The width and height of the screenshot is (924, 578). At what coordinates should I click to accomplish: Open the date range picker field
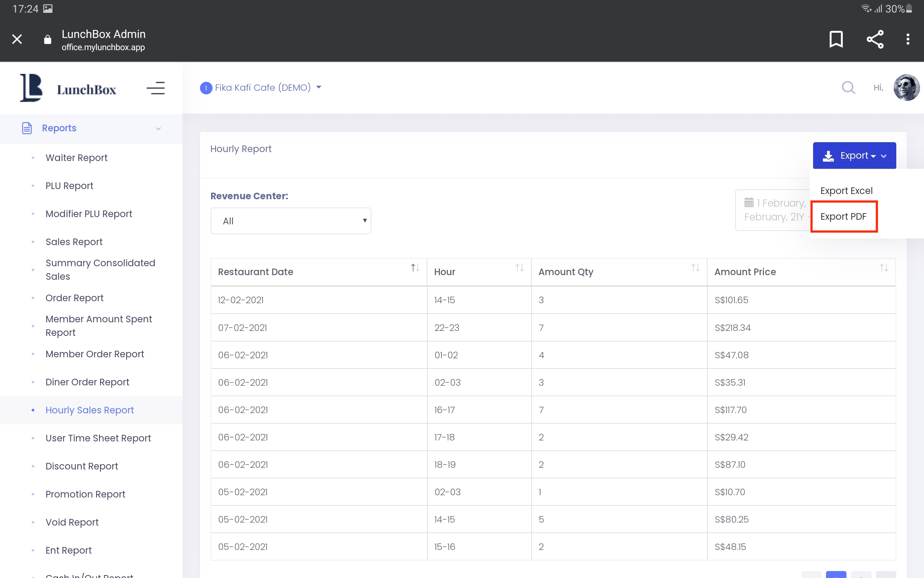click(773, 210)
